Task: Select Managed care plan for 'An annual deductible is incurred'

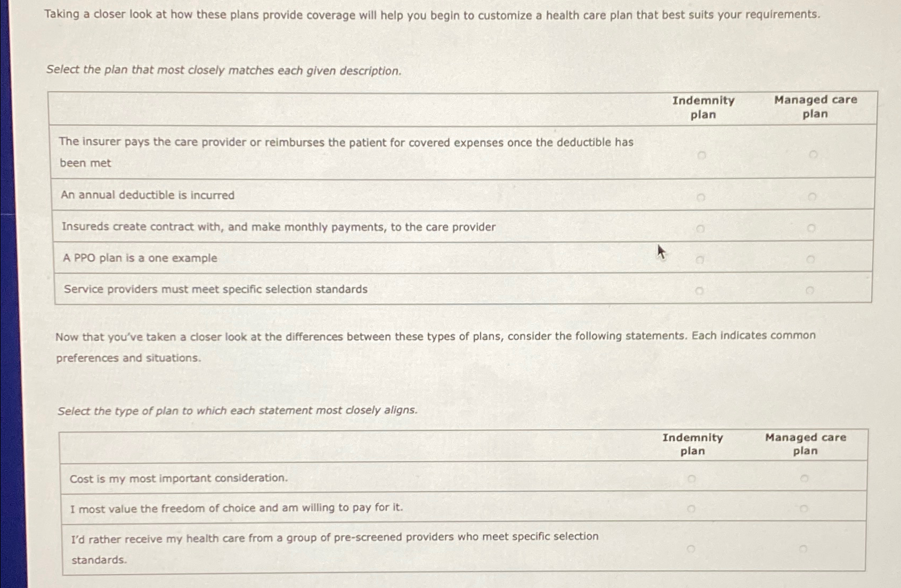Action: pyautogui.click(x=813, y=196)
